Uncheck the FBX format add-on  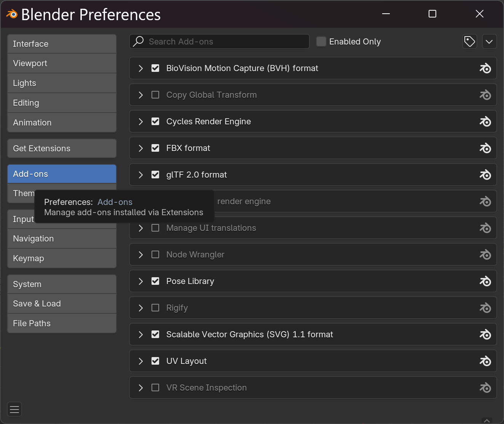[155, 148]
